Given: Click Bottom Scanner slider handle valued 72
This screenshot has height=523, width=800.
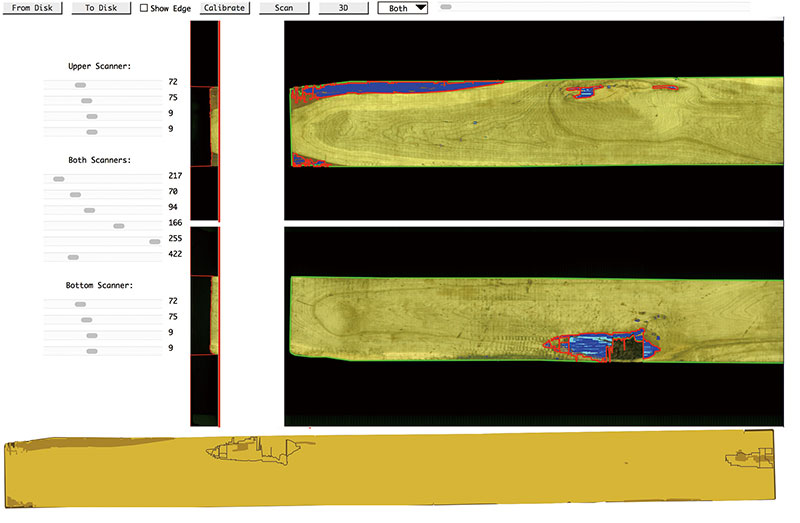Looking at the screenshot, I should pyautogui.click(x=80, y=304).
